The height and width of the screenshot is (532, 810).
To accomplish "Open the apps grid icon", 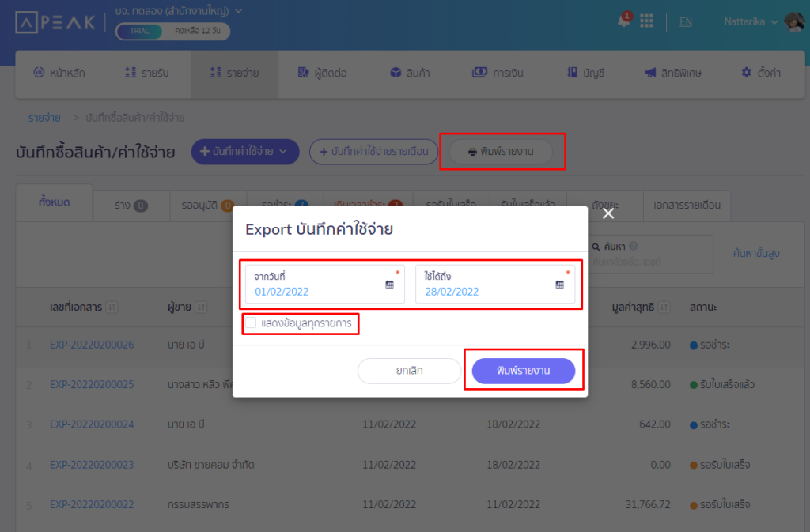I will coord(646,21).
